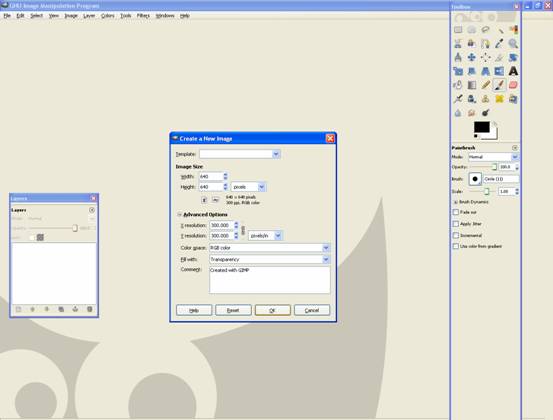Select the Airbrush tool
Viewport: 553px width, 420px height.
pos(458,99)
